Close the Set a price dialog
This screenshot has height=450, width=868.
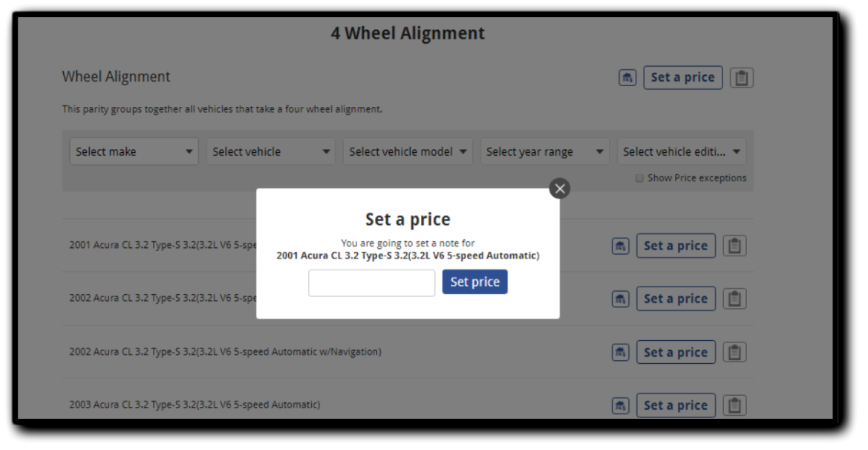(x=560, y=189)
